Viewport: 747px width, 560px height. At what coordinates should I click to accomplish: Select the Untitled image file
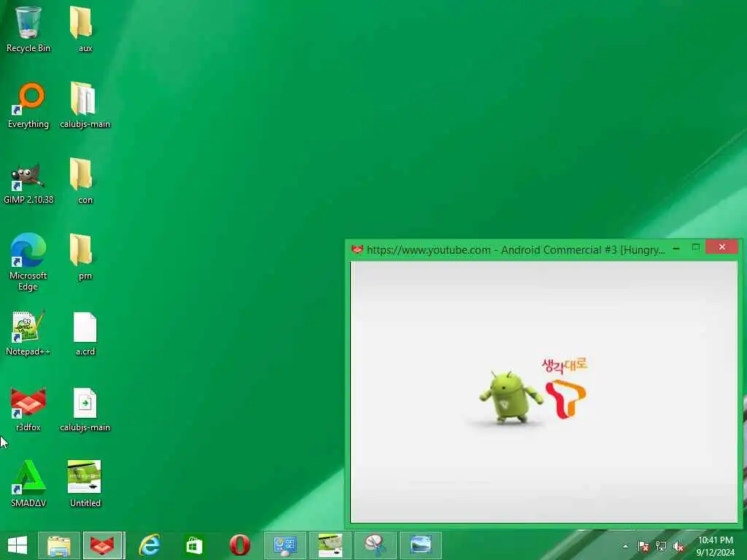(85, 484)
